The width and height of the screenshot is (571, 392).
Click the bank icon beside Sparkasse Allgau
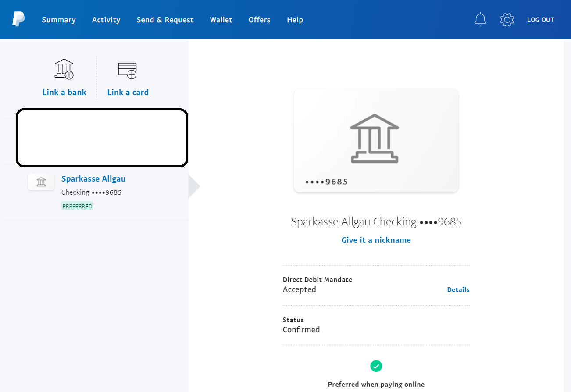click(41, 182)
